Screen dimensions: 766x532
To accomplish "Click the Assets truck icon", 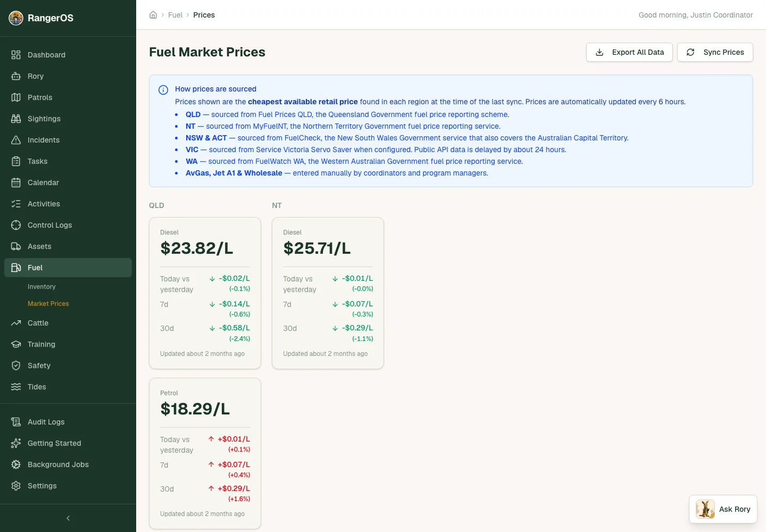I will coord(16,246).
